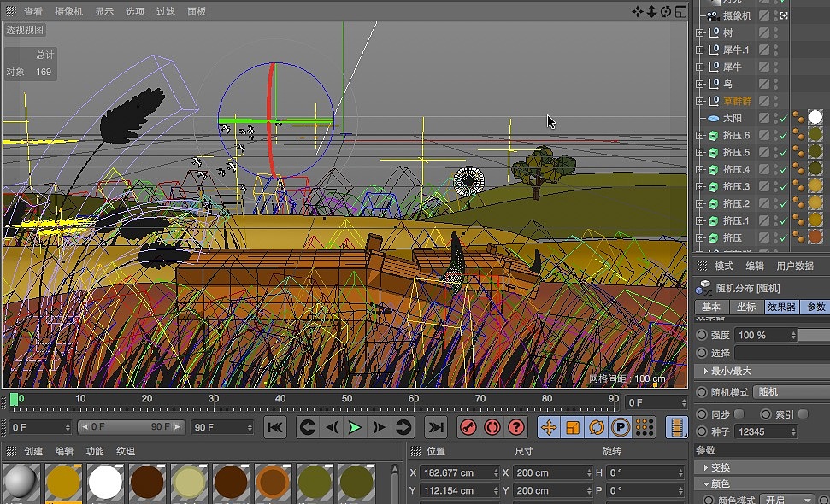This screenshot has height=504, width=830.
Task: Click the viewport move camera icon
Action: click(638, 11)
